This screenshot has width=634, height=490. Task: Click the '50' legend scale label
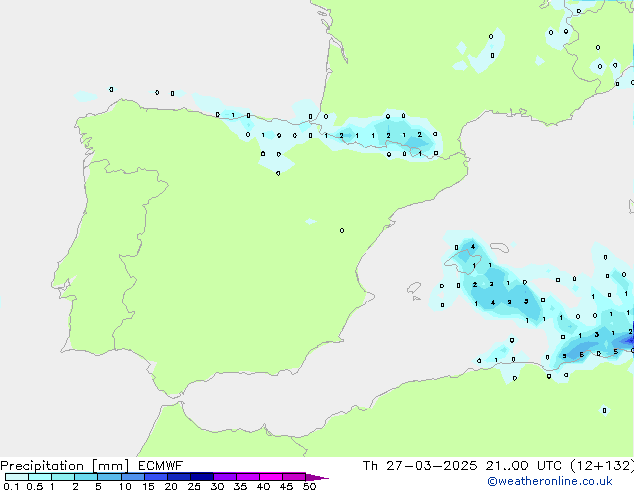click(x=309, y=486)
